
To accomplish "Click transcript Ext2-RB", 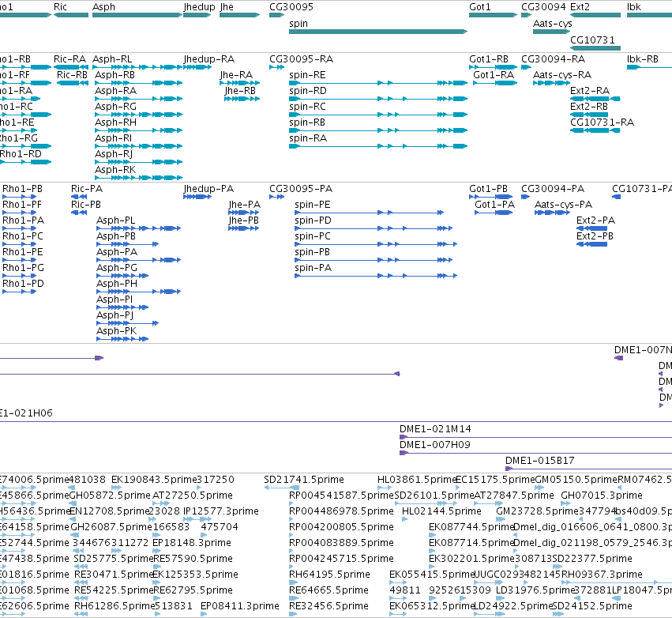I will tap(589, 115).
